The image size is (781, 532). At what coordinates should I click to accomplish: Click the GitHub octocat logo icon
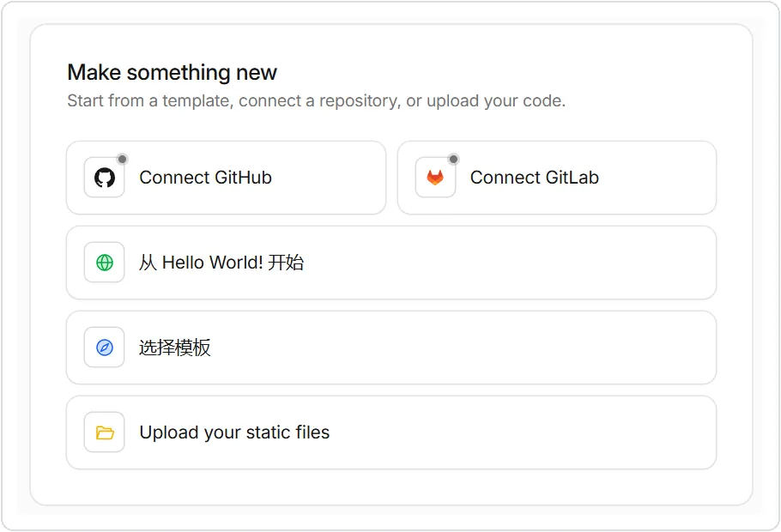[105, 178]
